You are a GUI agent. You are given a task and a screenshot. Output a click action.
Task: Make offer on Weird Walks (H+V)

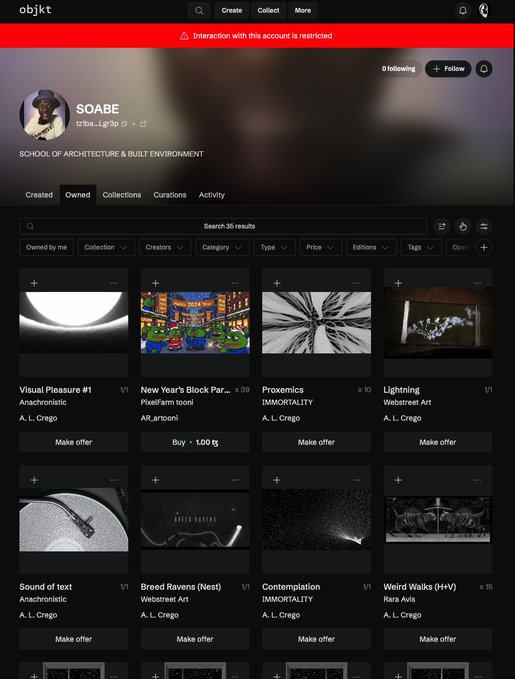(437, 639)
